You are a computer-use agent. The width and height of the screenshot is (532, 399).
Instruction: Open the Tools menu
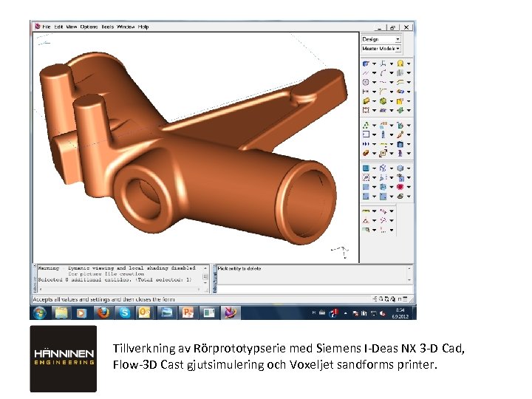(x=107, y=27)
